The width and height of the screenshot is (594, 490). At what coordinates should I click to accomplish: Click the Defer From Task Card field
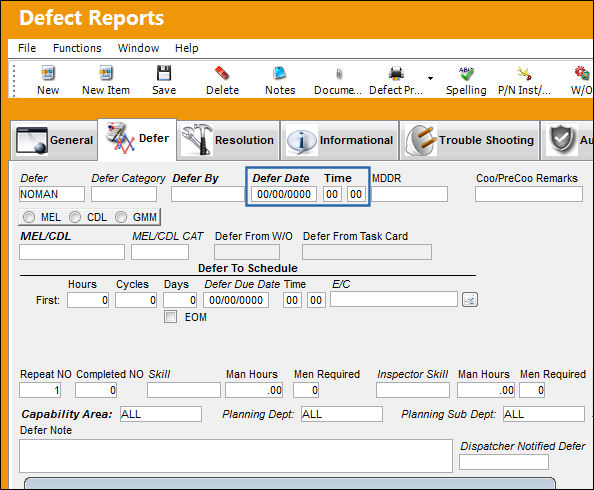(x=367, y=252)
